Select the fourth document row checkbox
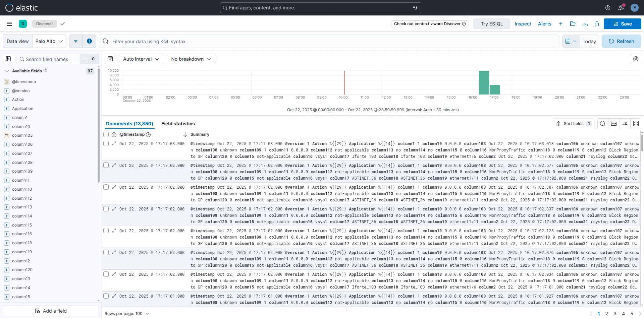This screenshot has width=644, height=318. 106,209
